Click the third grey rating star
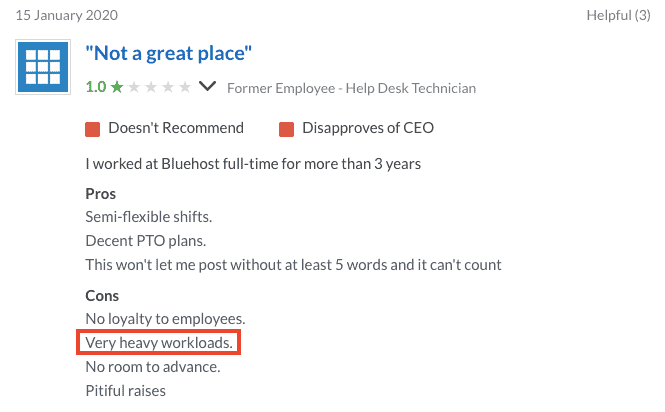 pyautogui.click(x=151, y=87)
